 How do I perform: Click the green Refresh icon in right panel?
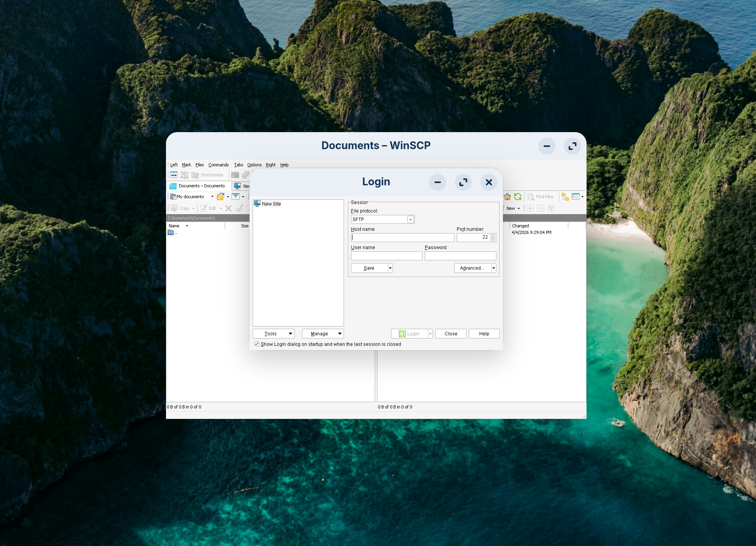pyautogui.click(x=518, y=197)
